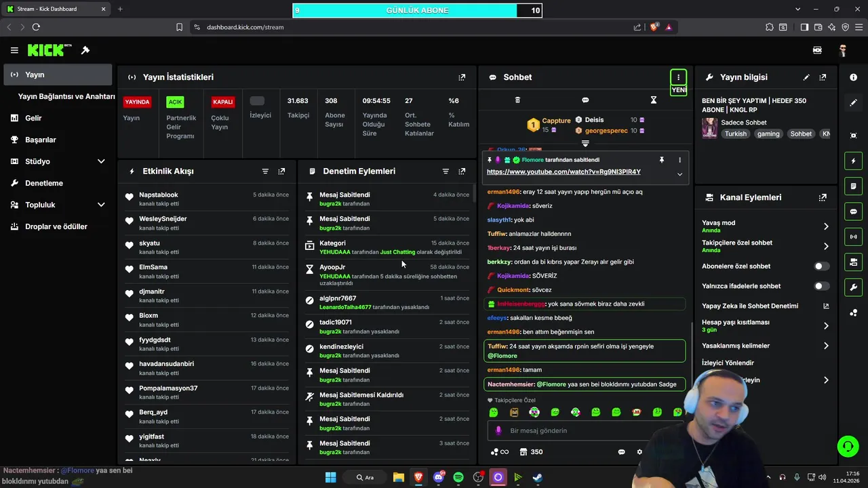Unpin the pinned YouTube message
The width and height of the screenshot is (868, 488).
pyautogui.click(x=661, y=160)
